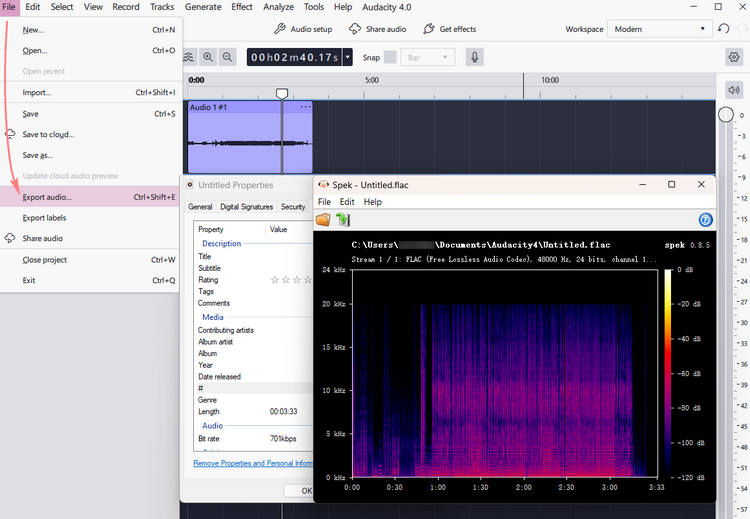Open the Effect menu
750x519 pixels.
click(x=242, y=7)
